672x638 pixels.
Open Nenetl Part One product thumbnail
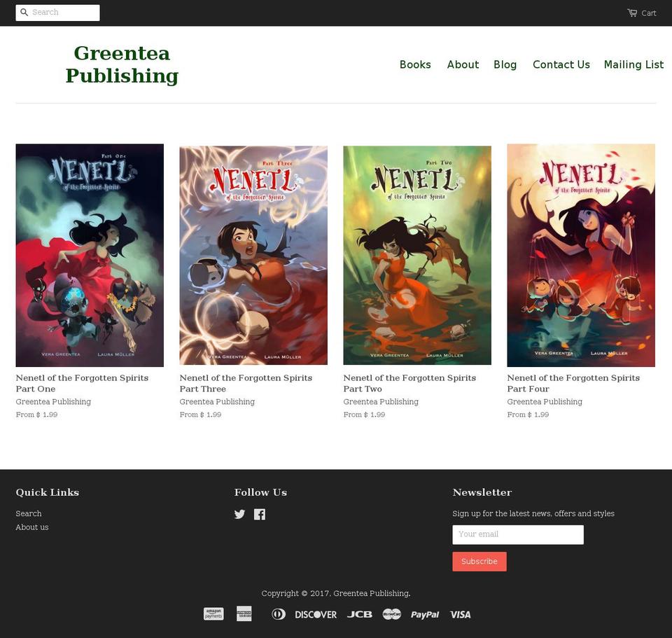pos(90,255)
